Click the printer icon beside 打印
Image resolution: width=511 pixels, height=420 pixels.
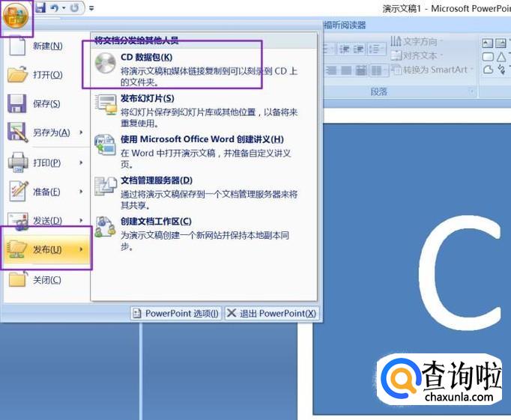pos(17,162)
